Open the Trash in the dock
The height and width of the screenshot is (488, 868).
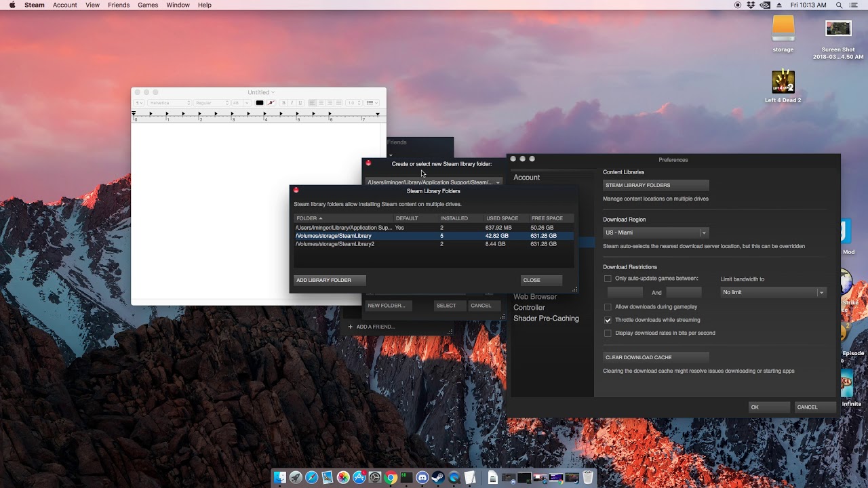(587, 477)
